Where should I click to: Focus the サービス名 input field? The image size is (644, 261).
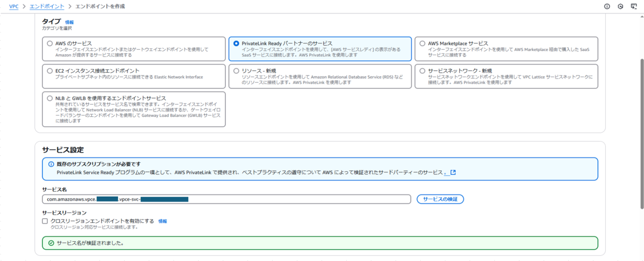pyautogui.click(x=226, y=199)
